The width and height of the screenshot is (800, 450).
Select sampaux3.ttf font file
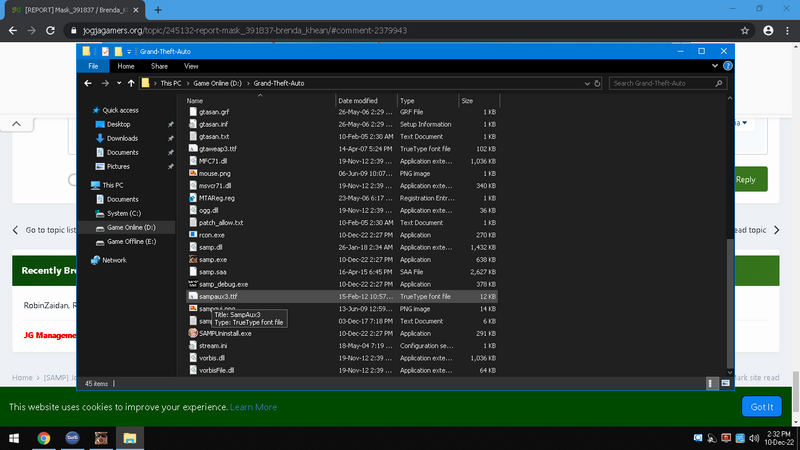click(218, 296)
